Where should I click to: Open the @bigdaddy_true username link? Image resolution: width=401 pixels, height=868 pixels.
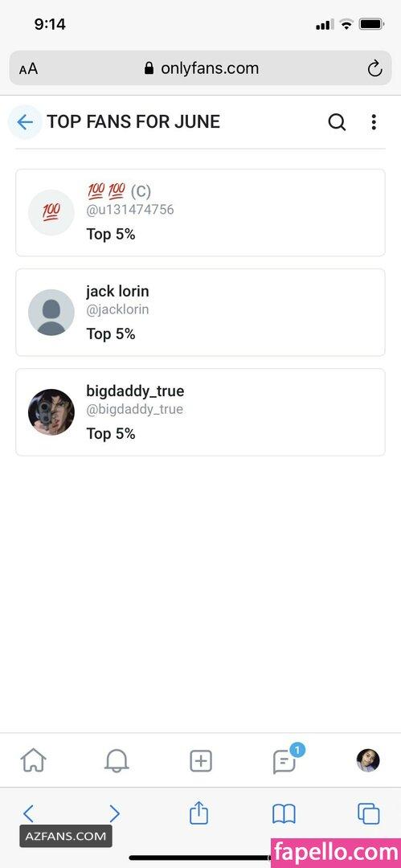[134, 410]
